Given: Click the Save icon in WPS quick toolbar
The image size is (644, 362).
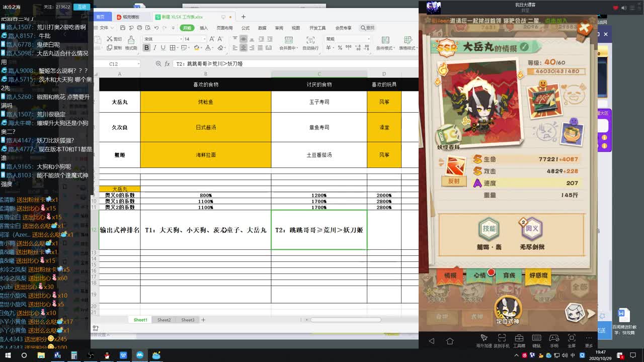Looking at the screenshot, I should tap(123, 28).
